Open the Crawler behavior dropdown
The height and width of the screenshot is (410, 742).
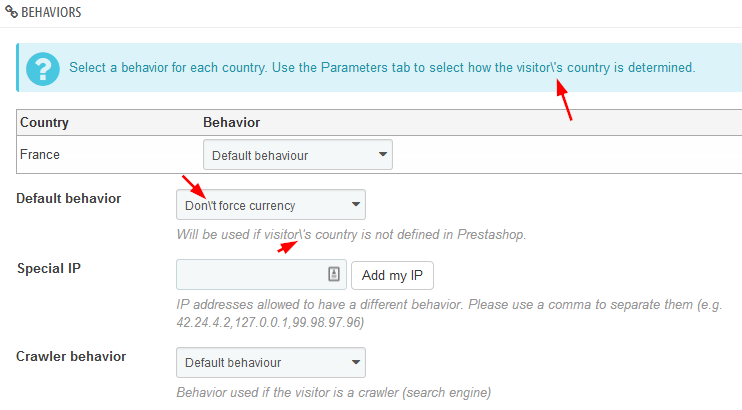tap(271, 362)
